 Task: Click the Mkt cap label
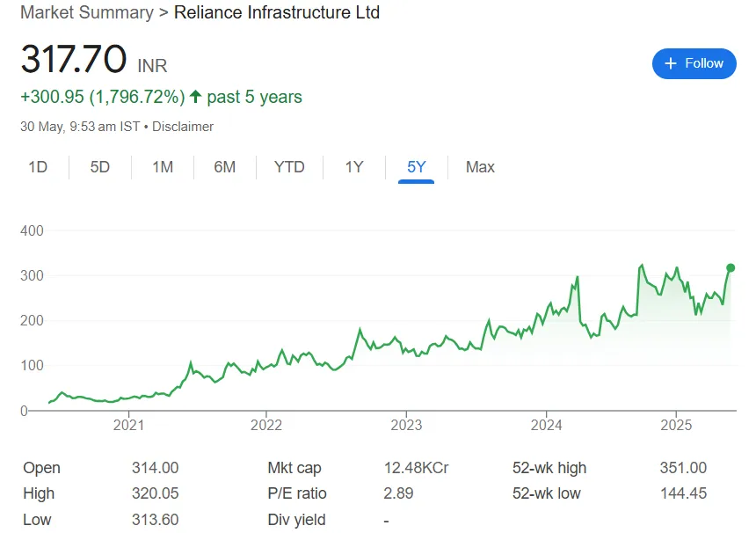[294, 468]
